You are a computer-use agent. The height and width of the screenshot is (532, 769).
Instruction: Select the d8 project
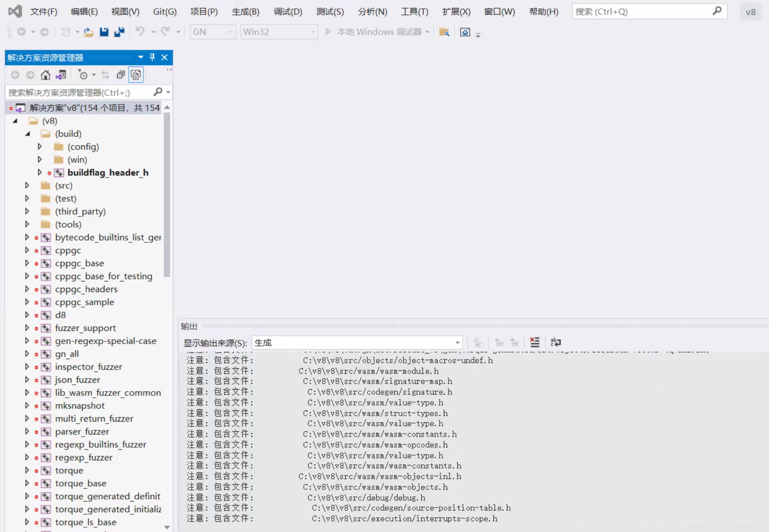(60, 315)
